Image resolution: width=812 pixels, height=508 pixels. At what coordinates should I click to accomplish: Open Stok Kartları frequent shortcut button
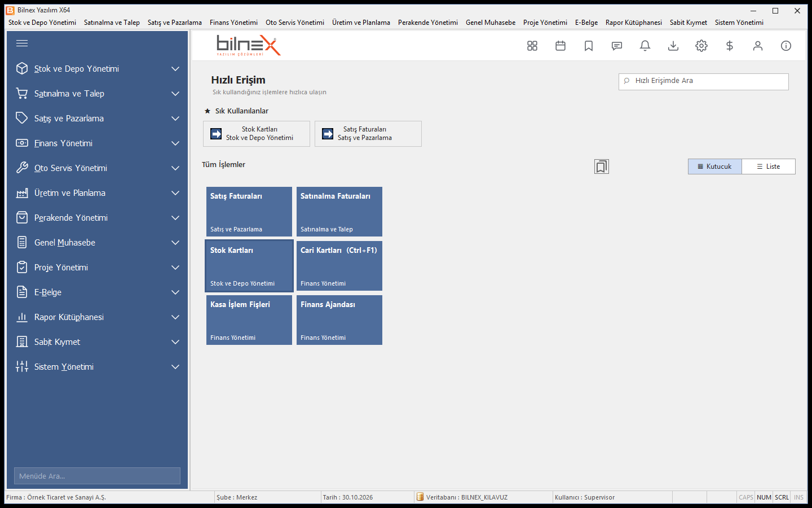click(257, 134)
